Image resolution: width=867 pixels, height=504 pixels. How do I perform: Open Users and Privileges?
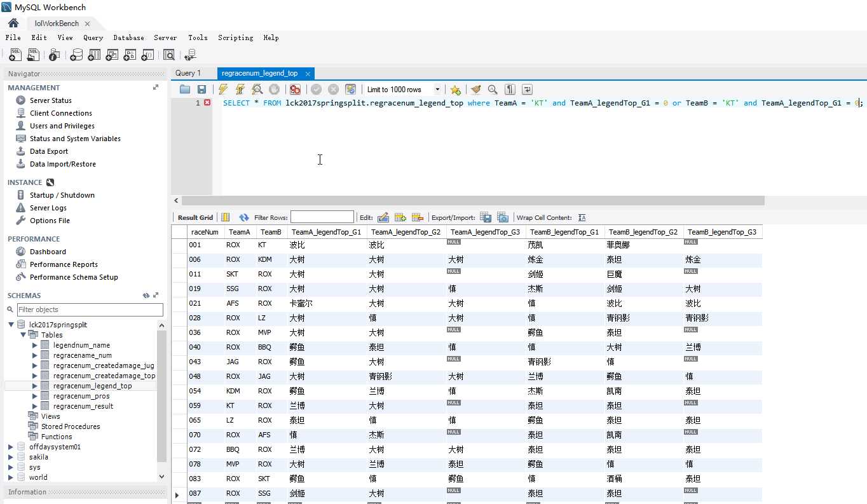(x=62, y=126)
